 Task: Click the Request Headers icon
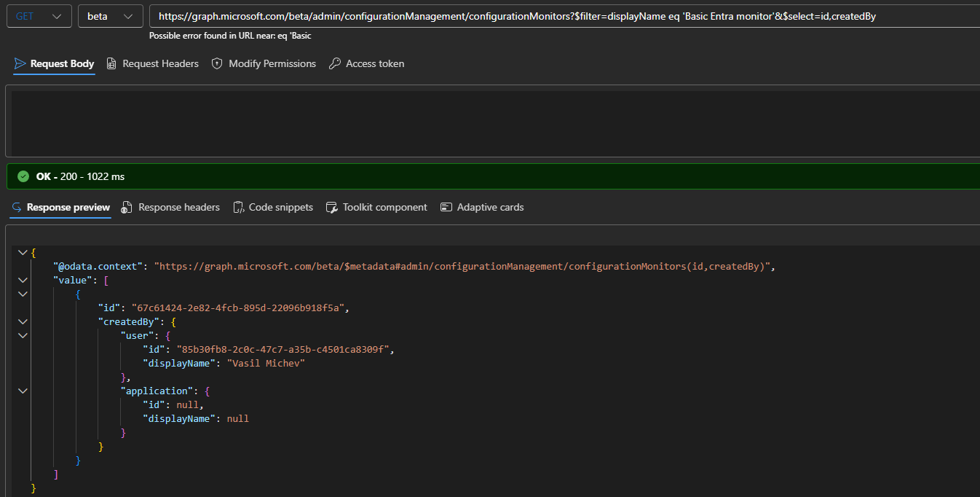pos(111,63)
